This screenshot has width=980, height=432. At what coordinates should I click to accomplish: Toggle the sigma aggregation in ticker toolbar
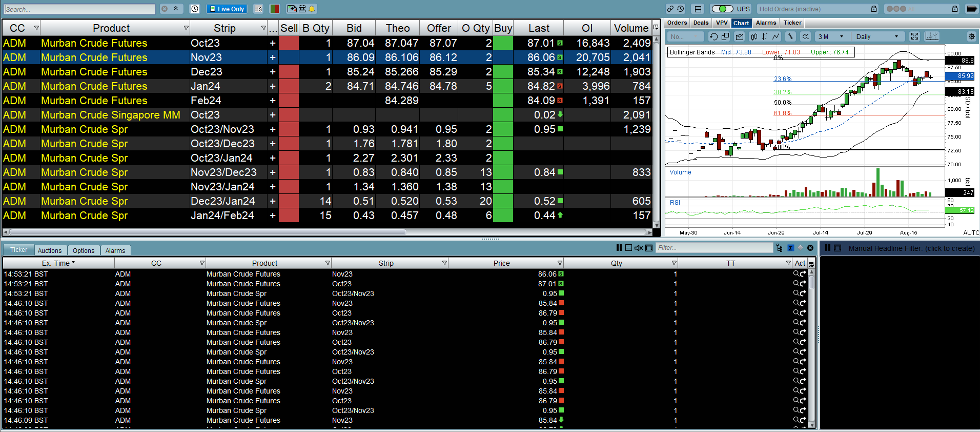(790, 248)
